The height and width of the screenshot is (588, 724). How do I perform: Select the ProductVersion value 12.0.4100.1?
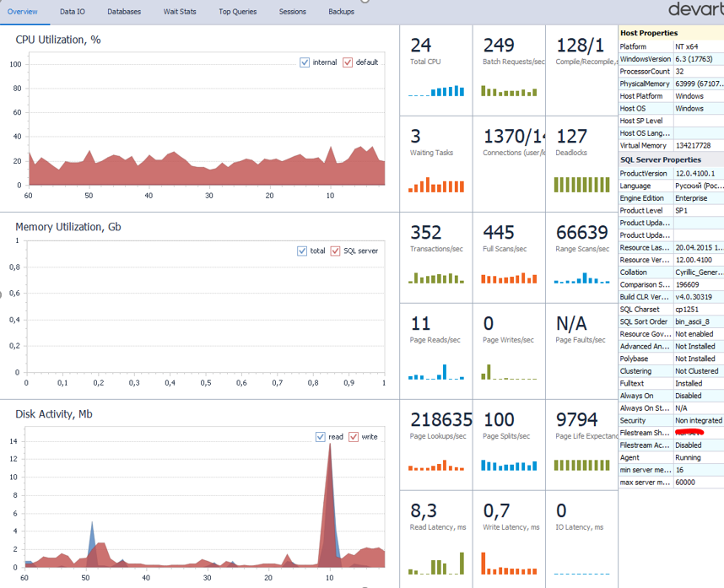click(695, 174)
